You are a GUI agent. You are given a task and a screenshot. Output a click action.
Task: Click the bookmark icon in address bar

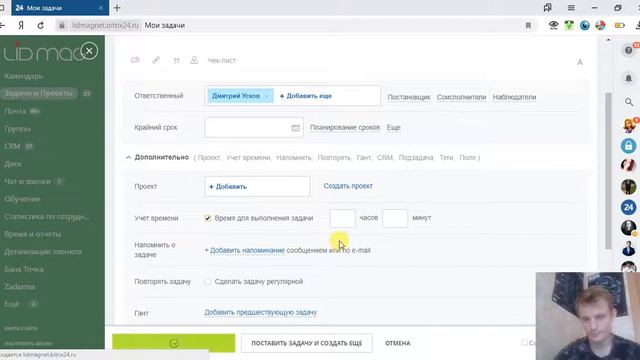point(528,25)
